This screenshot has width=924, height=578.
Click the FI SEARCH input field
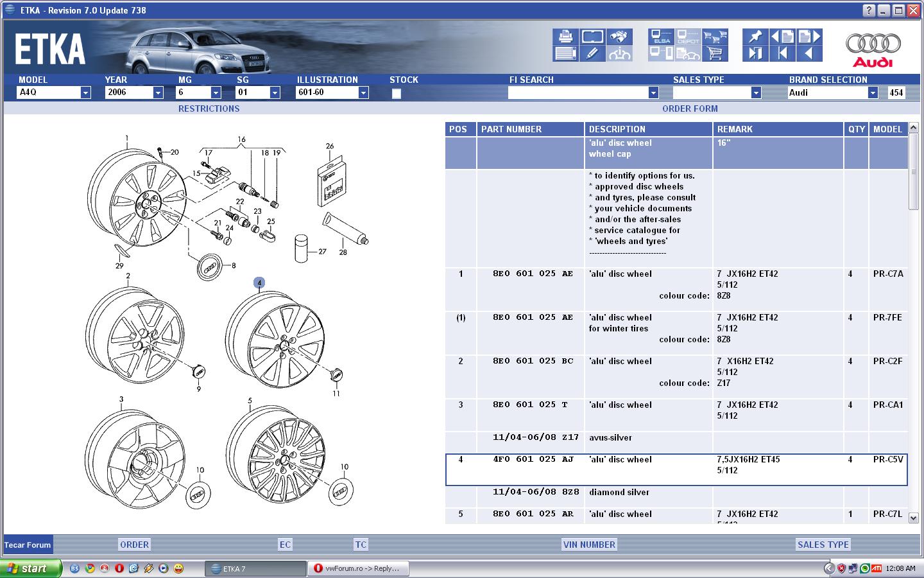(x=578, y=93)
